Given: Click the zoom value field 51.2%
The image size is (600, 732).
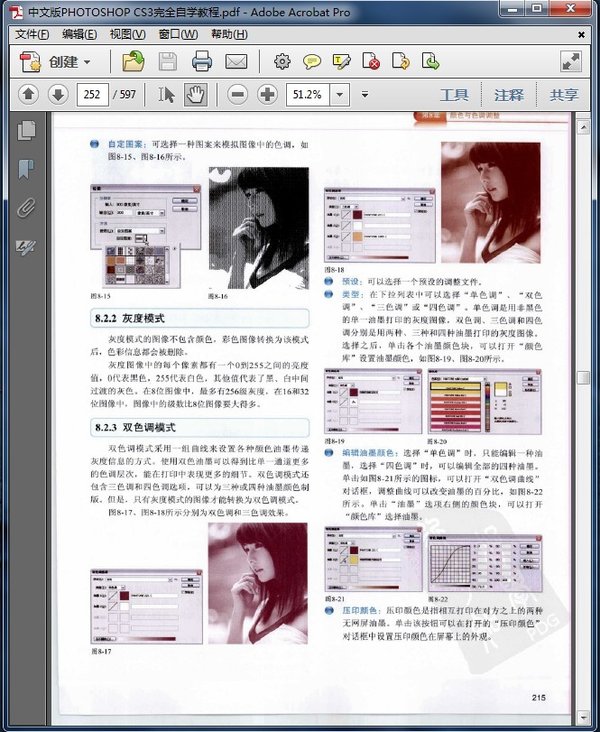Looking at the screenshot, I should [307, 95].
